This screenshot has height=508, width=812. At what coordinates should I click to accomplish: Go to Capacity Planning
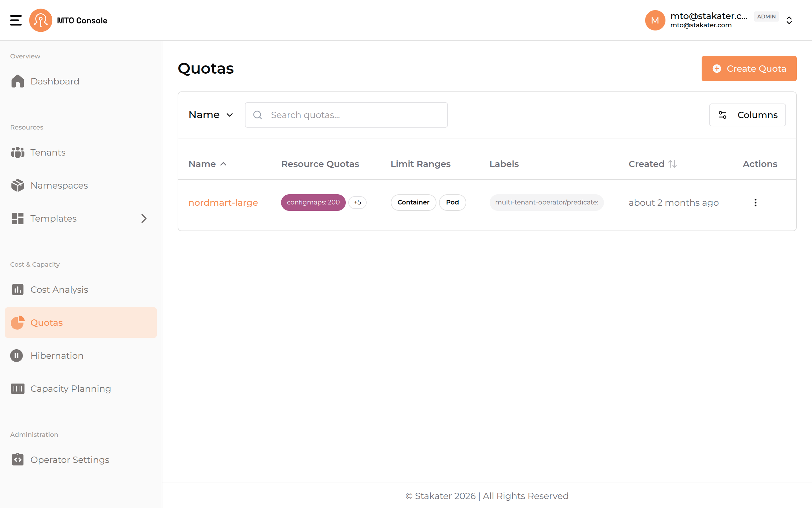(x=81, y=388)
